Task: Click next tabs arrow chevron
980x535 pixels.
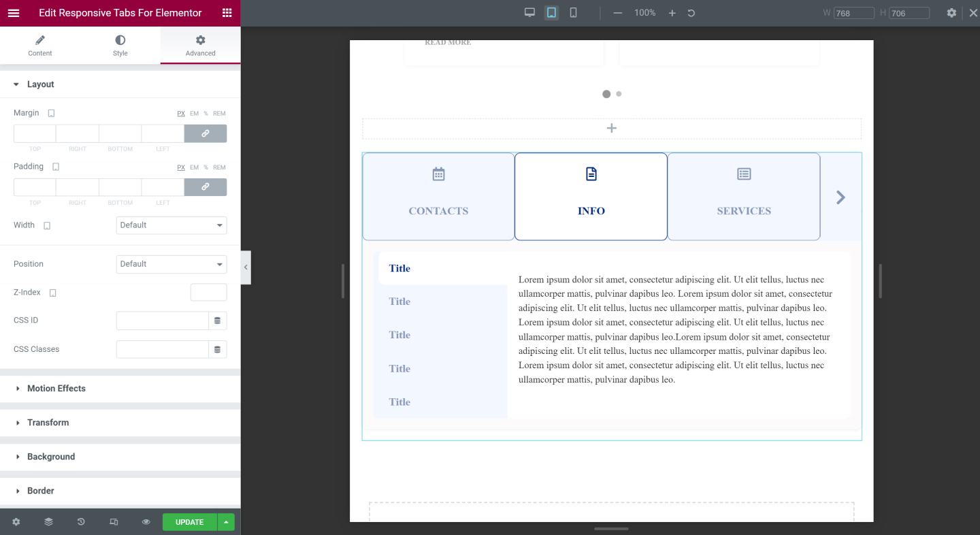Action: [840, 197]
